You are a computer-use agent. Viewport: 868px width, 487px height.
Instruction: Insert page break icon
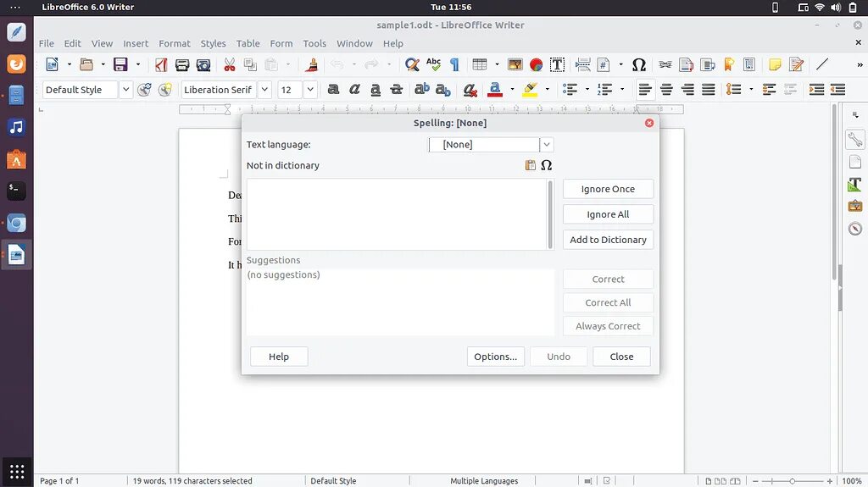click(582, 64)
